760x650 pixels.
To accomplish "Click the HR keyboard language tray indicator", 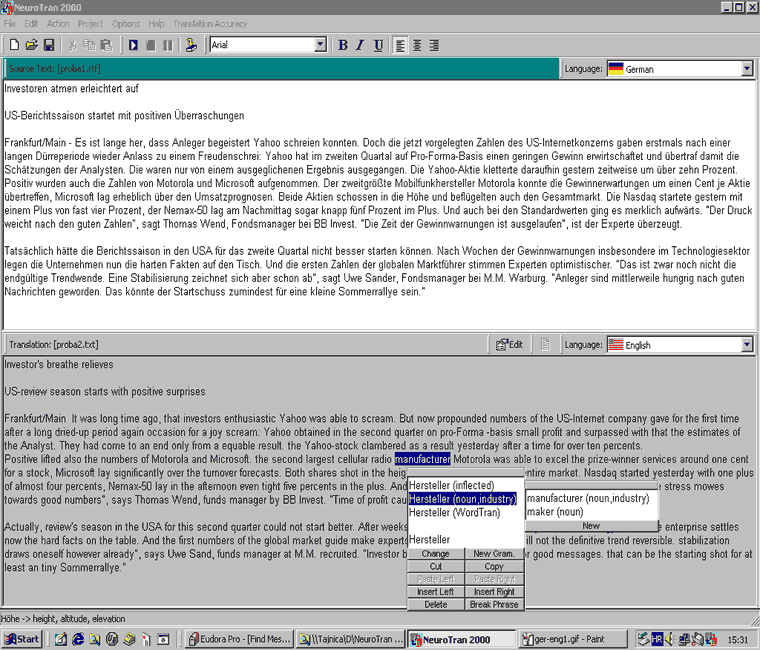I will coord(657,639).
